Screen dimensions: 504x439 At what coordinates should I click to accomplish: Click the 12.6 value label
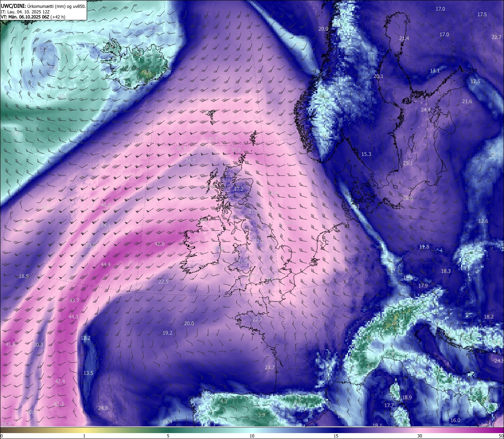[x=483, y=221]
